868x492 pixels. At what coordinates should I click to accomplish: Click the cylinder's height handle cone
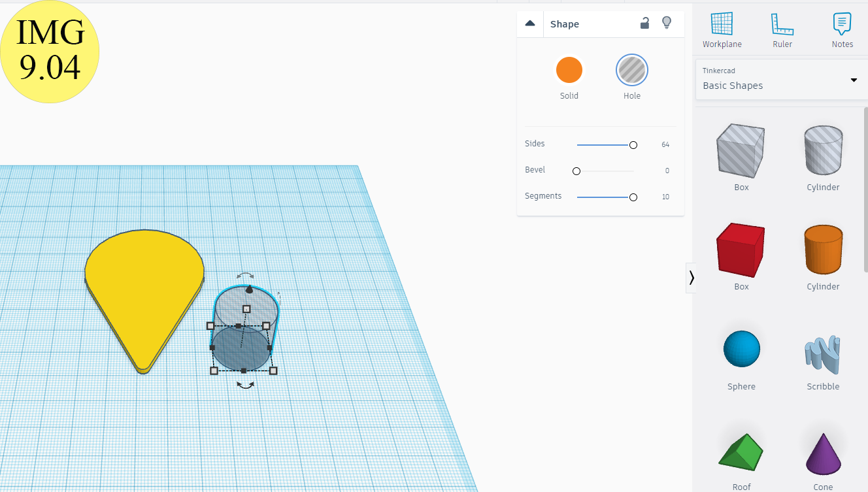249,289
